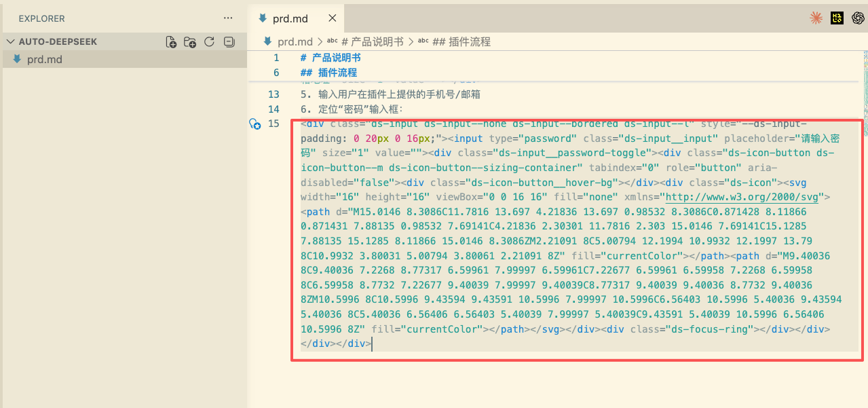Open prd.md in the file tree
This screenshot has width=868, height=408.
point(45,60)
